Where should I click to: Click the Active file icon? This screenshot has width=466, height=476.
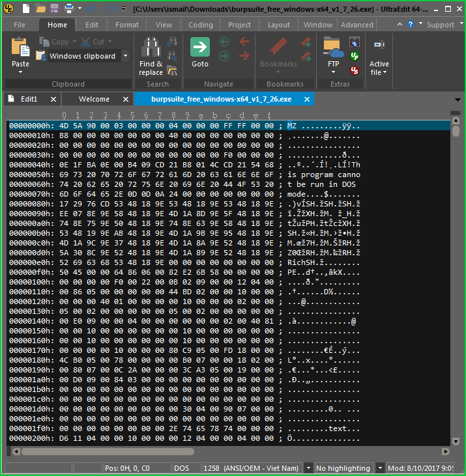tap(379, 45)
